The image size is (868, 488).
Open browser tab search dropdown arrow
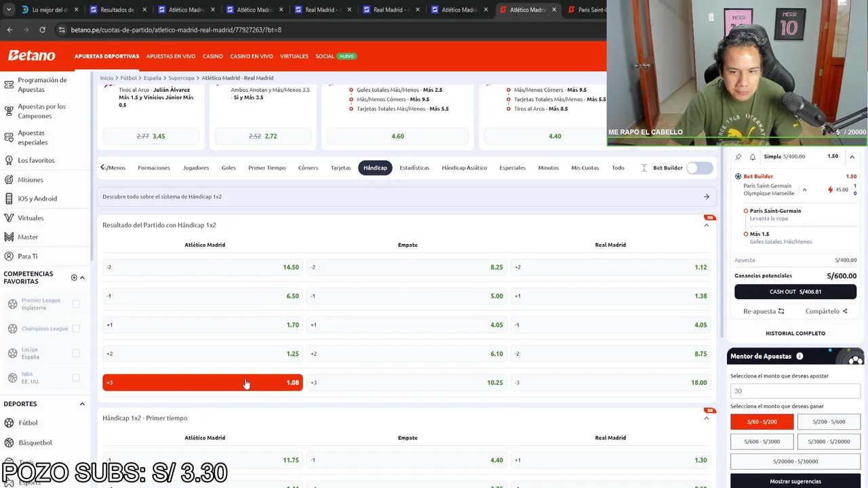coord(9,10)
